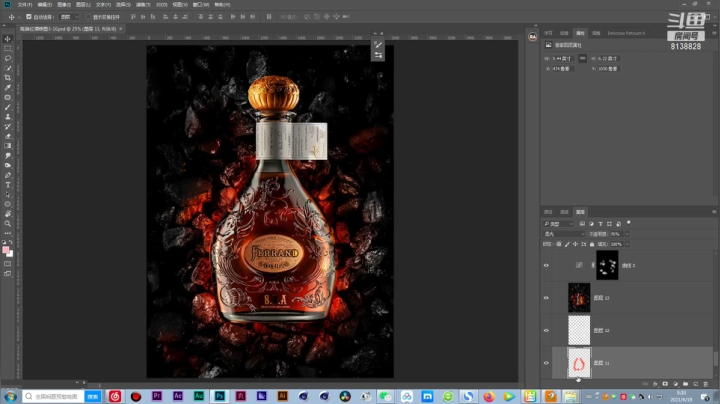This screenshot has width=720, height=404.
Task: Open Auto-Select layer/group dropdown
Action: coord(70,17)
